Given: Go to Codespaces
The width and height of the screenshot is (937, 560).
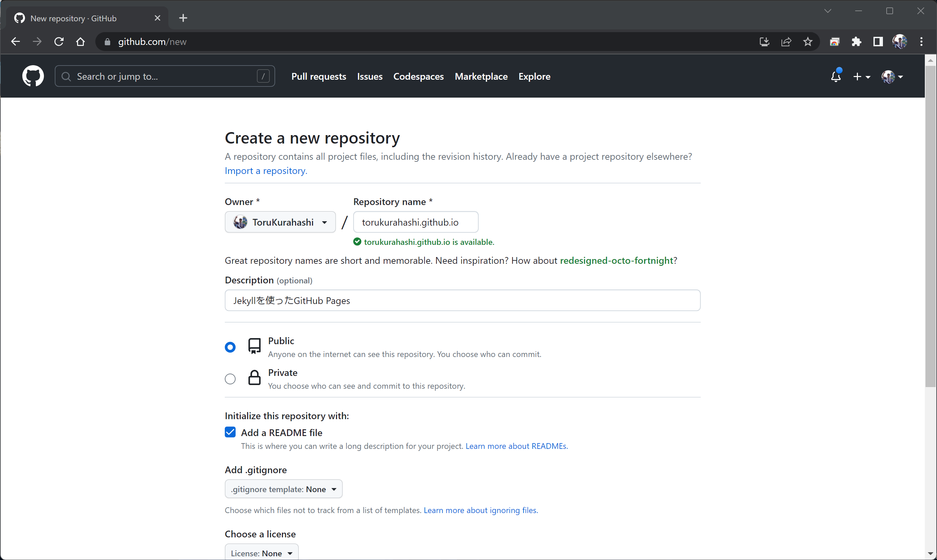Looking at the screenshot, I should click(x=418, y=77).
